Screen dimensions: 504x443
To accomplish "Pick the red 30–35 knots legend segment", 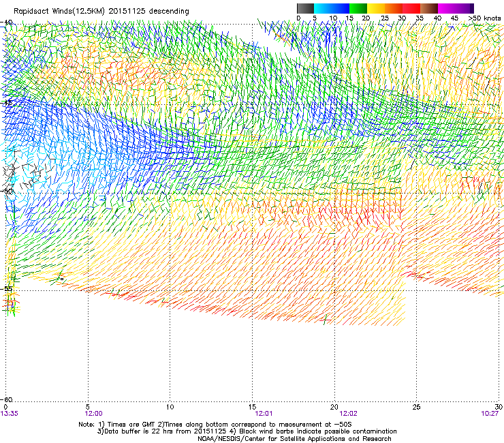I will 411,8.
